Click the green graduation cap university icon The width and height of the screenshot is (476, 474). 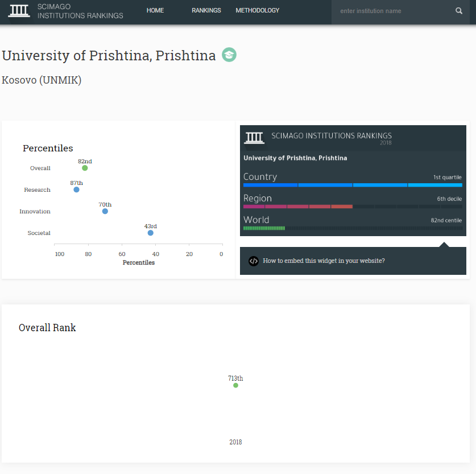229,55
